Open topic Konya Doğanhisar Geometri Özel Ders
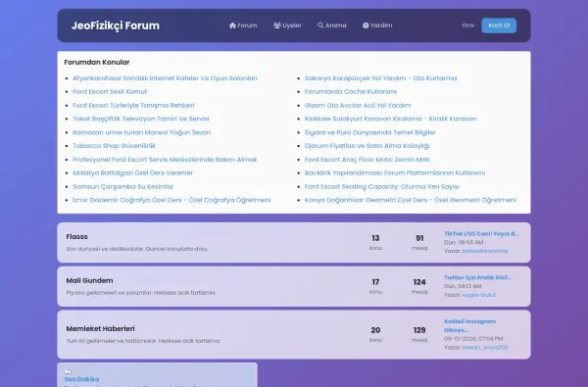The image size is (588, 387). coord(411,200)
